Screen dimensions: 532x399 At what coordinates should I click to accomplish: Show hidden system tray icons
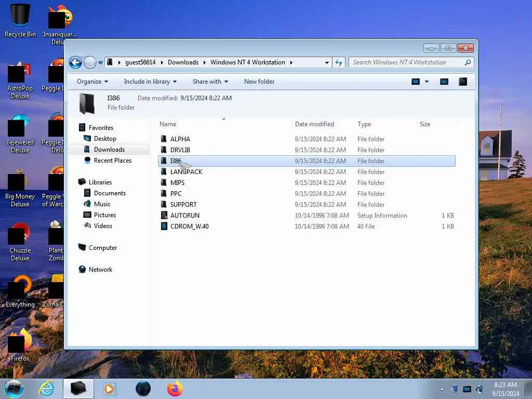(x=442, y=389)
